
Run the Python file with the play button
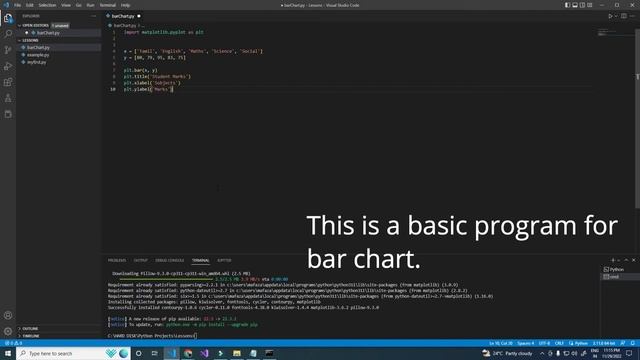click(610, 16)
